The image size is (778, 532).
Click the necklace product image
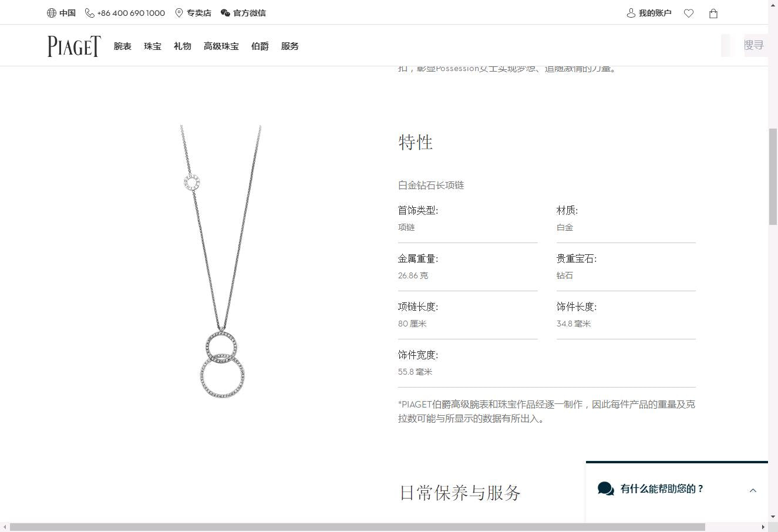pos(221,261)
